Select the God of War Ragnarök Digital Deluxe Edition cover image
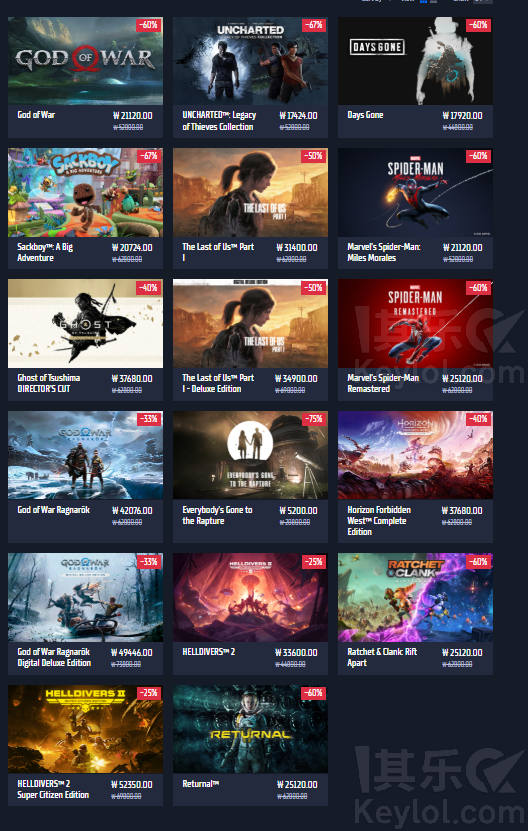 coord(85,597)
